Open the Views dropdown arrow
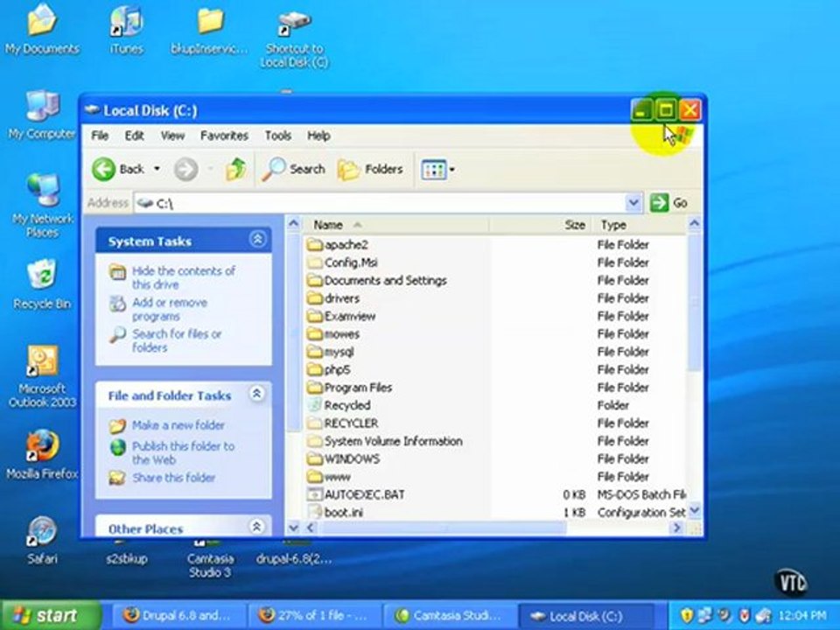 click(x=452, y=170)
